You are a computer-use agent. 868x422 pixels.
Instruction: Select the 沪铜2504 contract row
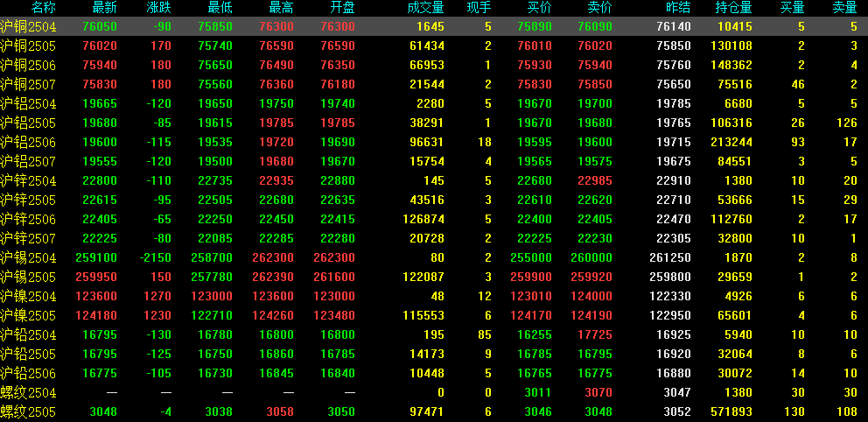pos(434,26)
